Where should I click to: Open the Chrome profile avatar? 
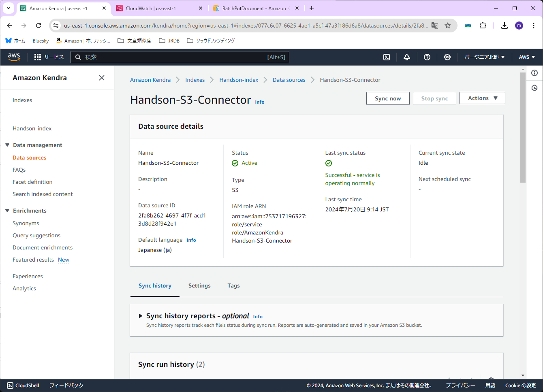(x=519, y=26)
